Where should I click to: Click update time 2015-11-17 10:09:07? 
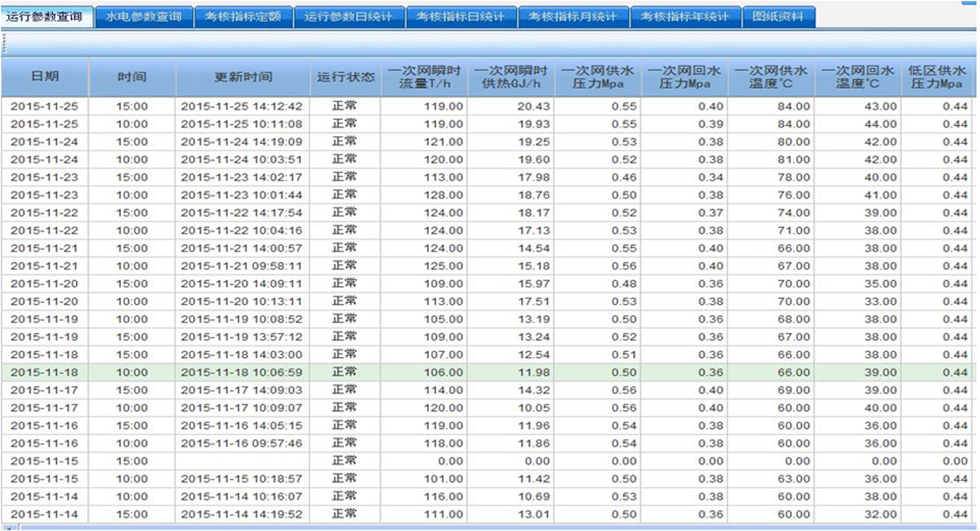click(x=242, y=408)
